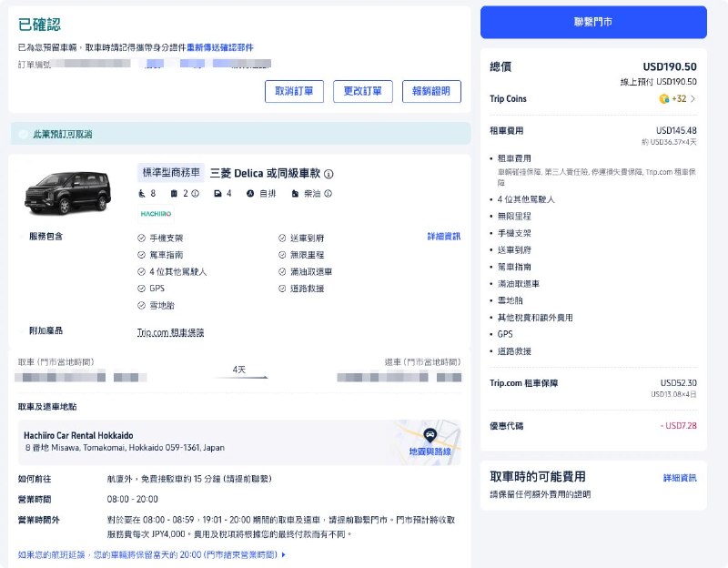The width and height of the screenshot is (728, 568).
Task: Click the 8 seats passenger icon
Action: 142,194
